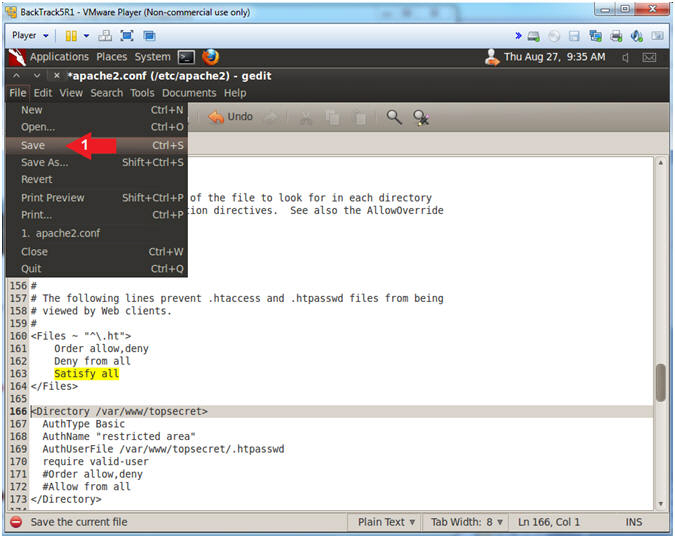Screen dimensions: 675x538
Task: Expand VMware hidden devices chevron
Action: pos(518,36)
